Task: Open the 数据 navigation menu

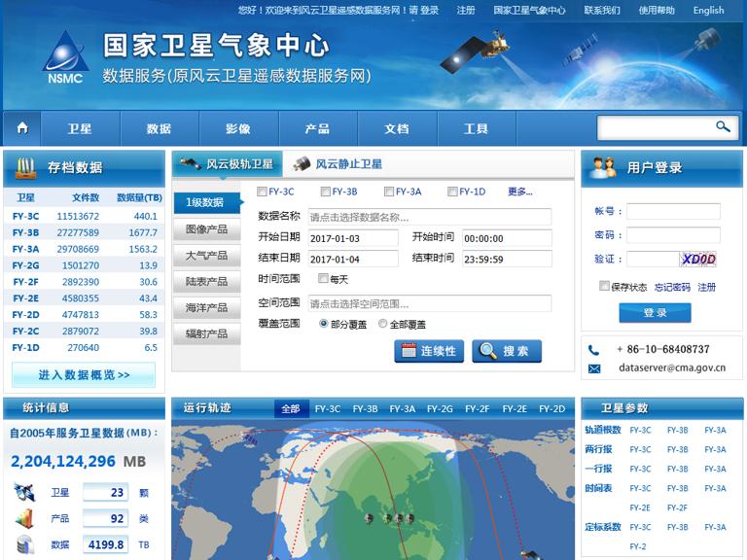Action: pyautogui.click(x=159, y=128)
